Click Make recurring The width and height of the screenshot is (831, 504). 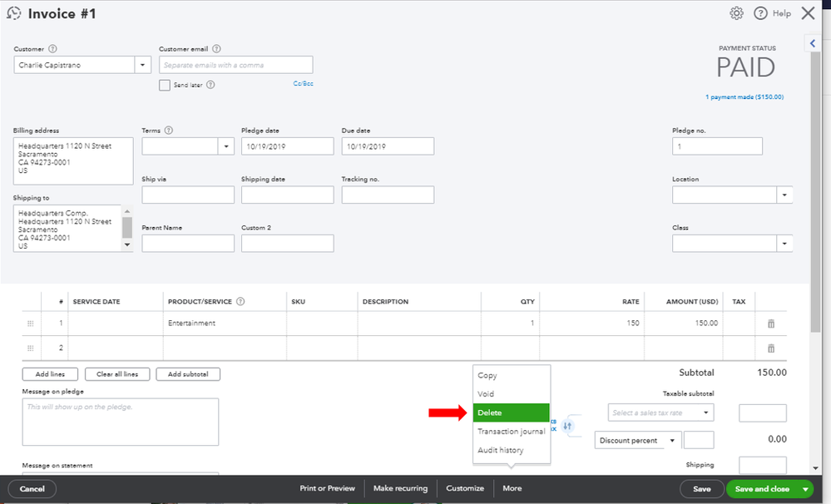pos(400,488)
